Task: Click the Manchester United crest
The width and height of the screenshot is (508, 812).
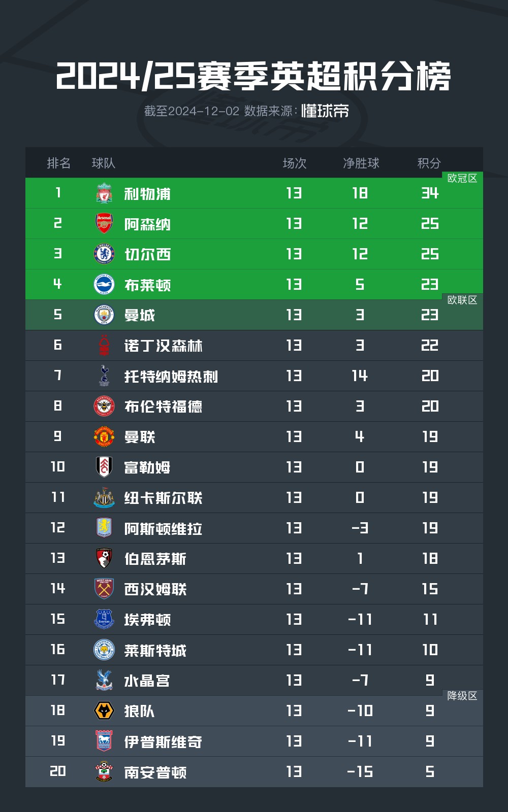Action: click(x=104, y=436)
